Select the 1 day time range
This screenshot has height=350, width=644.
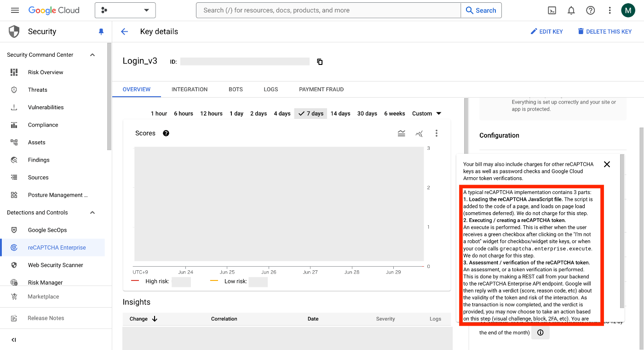236,113
